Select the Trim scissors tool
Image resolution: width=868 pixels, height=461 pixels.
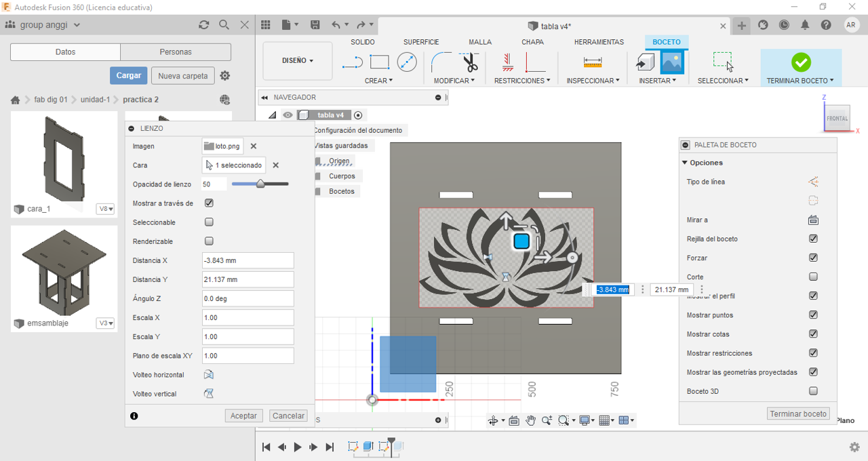tap(470, 62)
